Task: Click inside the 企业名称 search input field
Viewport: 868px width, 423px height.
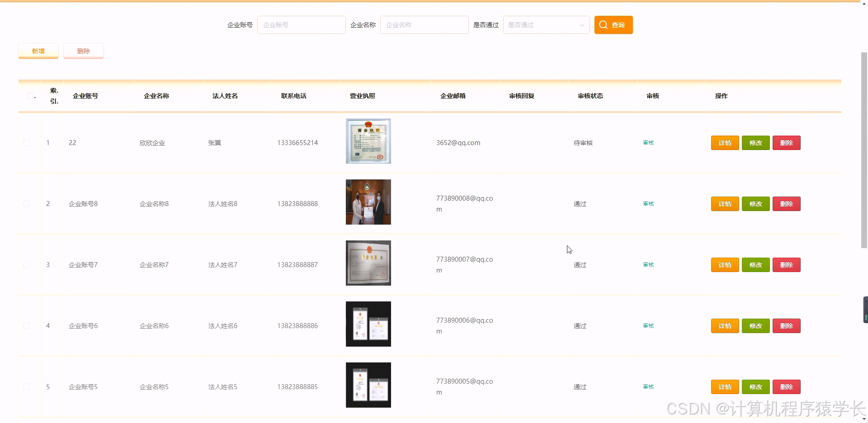Action: pos(424,25)
